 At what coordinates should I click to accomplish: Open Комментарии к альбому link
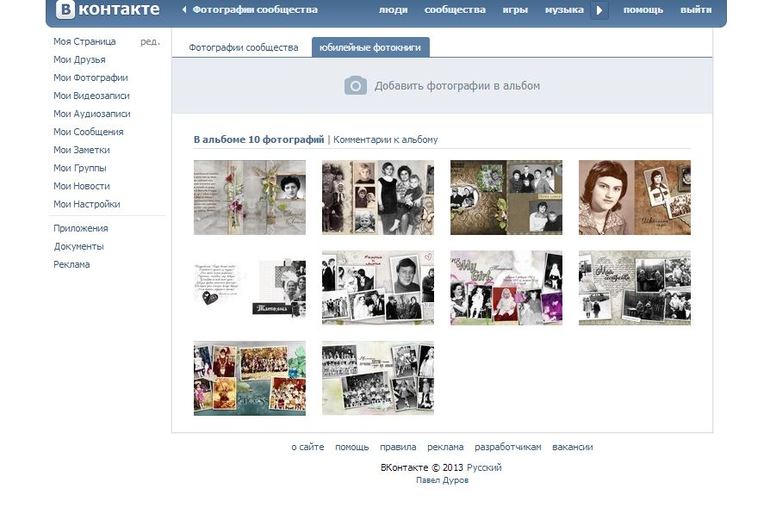point(385,140)
